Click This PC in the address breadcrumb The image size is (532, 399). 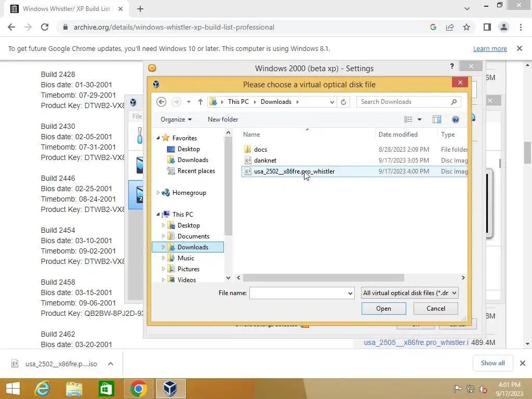coord(238,102)
